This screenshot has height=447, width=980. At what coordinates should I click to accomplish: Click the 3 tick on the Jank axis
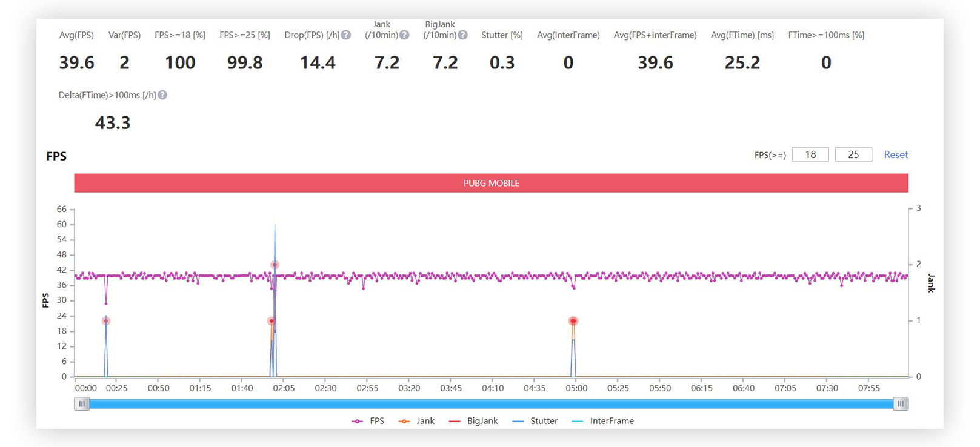point(919,208)
